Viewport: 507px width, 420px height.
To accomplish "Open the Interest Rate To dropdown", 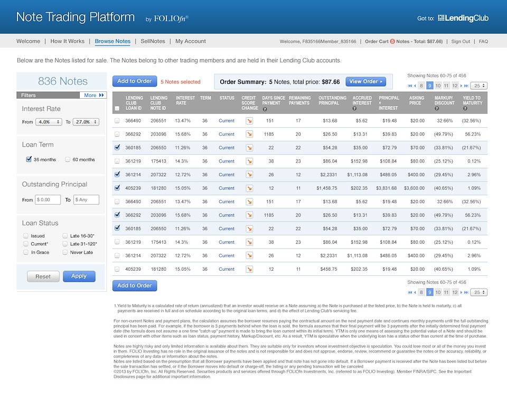I will click(x=86, y=122).
